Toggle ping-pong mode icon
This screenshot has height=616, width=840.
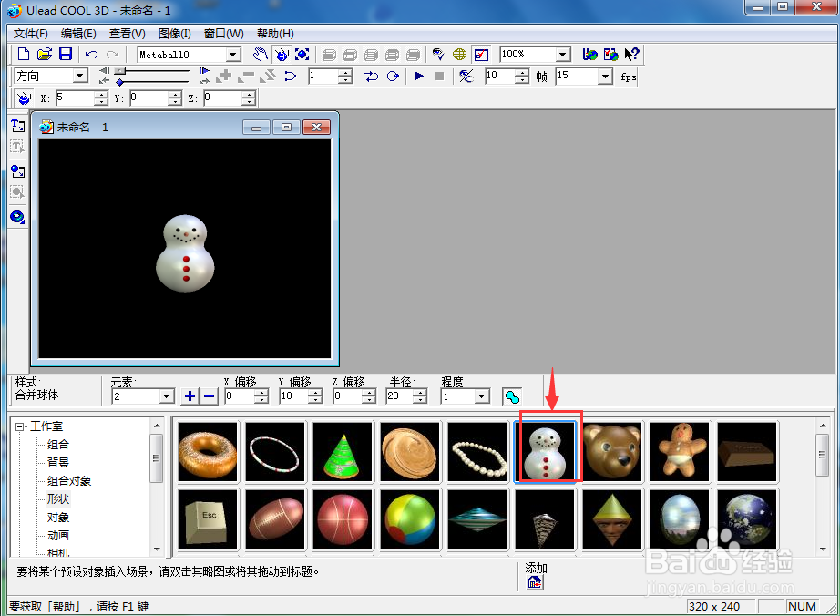[371, 76]
